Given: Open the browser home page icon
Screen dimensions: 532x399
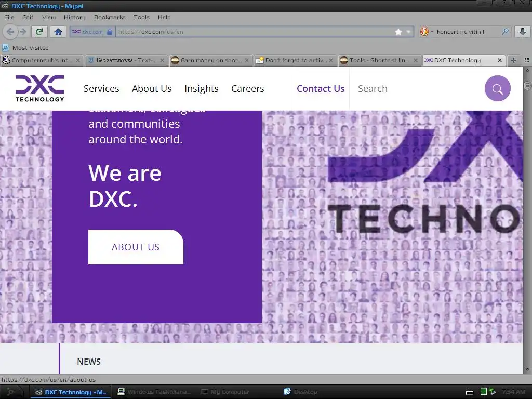Looking at the screenshot, I should coord(58,32).
